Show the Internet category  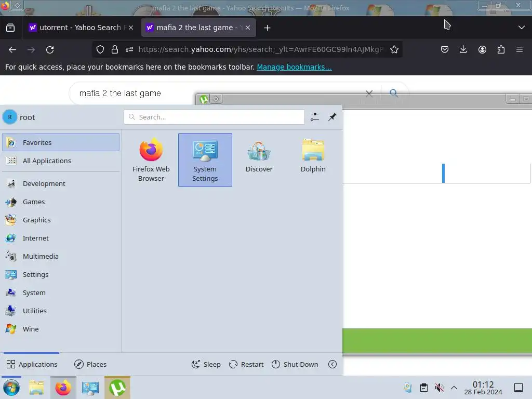click(61, 238)
